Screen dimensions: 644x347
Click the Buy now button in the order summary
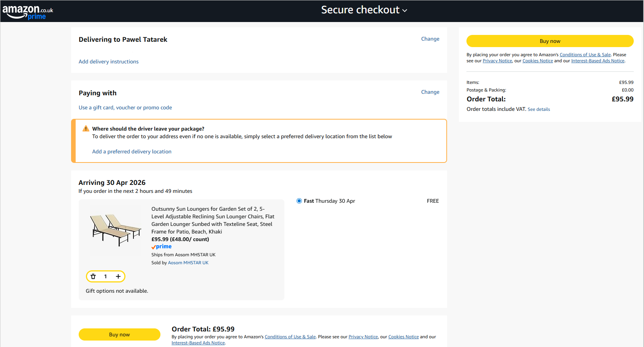tap(550, 41)
